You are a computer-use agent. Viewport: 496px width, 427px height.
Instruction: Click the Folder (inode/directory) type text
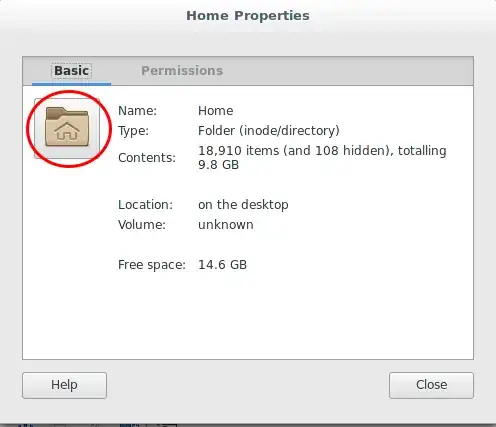coord(269,131)
